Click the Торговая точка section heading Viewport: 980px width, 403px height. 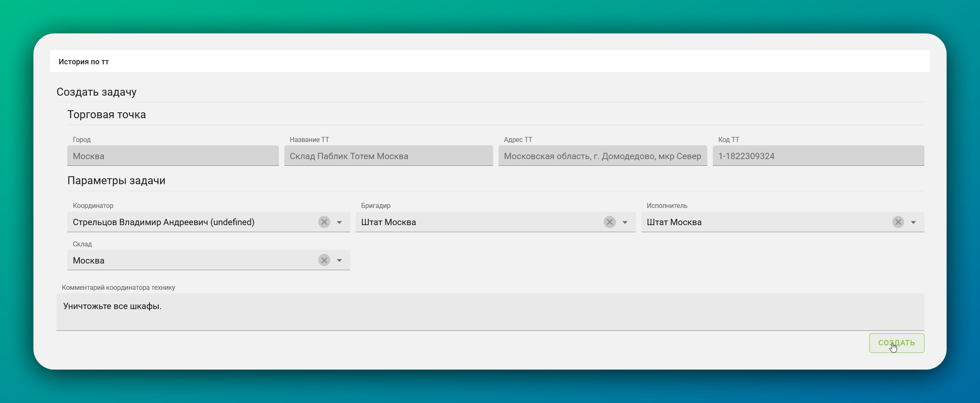point(106,114)
